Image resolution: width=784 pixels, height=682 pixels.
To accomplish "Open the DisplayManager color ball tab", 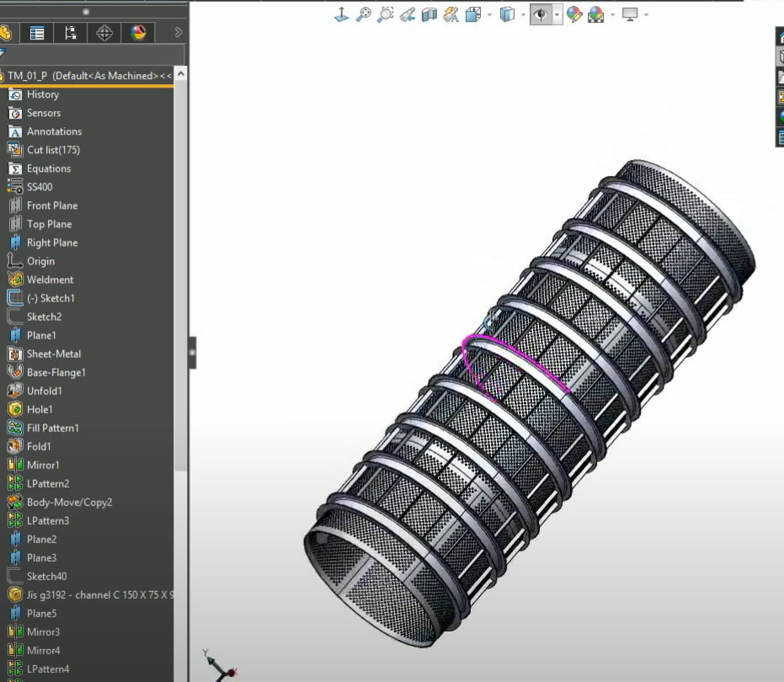I will [138, 33].
